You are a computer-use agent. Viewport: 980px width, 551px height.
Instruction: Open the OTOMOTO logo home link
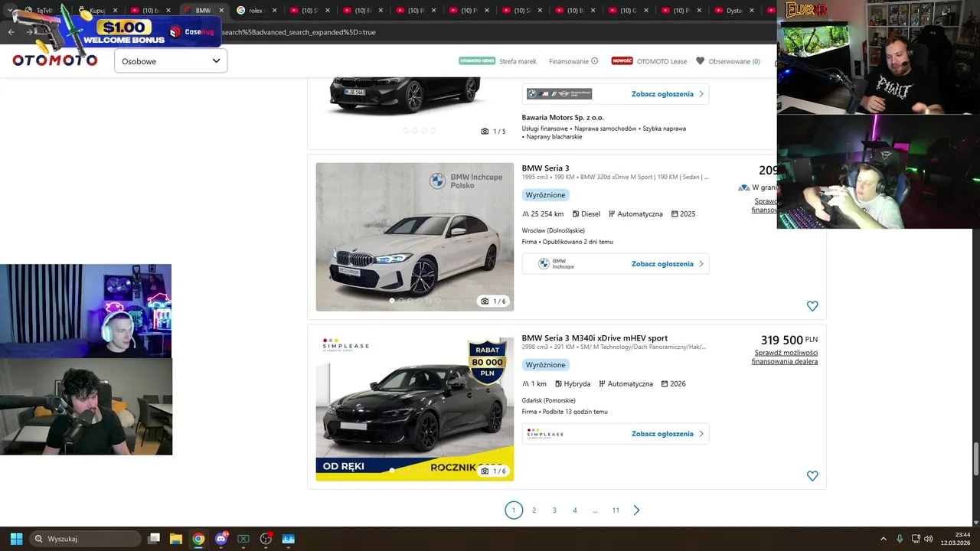point(55,60)
